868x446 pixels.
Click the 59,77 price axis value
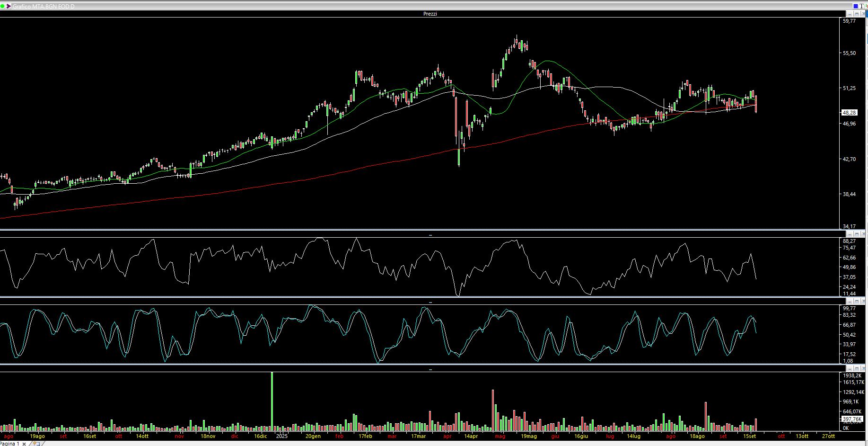tap(849, 21)
